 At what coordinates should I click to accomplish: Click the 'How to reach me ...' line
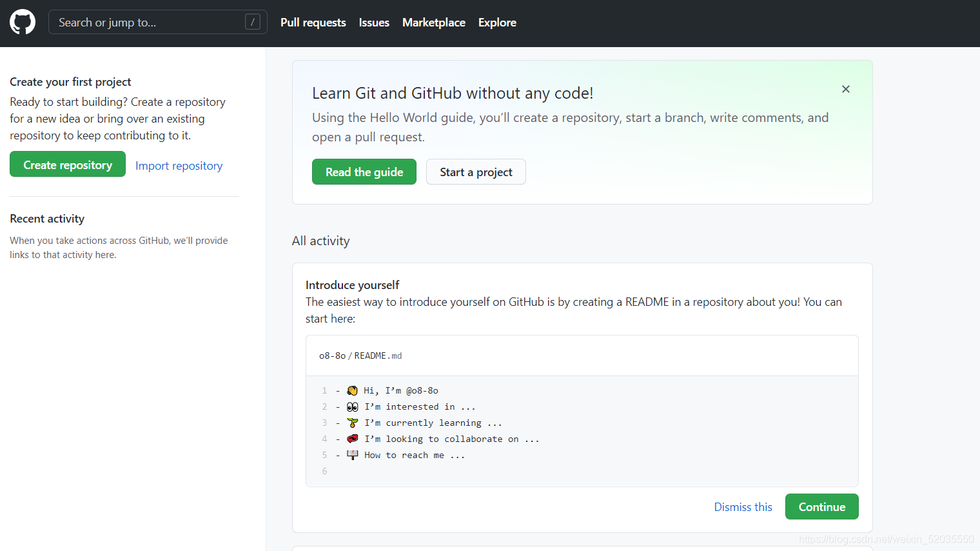pyautogui.click(x=415, y=455)
